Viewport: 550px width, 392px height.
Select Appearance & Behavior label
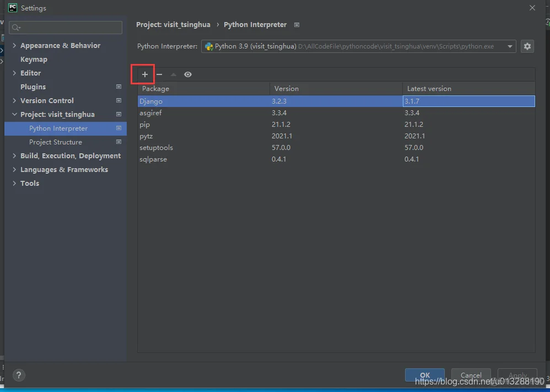pyautogui.click(x=60, y=46)
